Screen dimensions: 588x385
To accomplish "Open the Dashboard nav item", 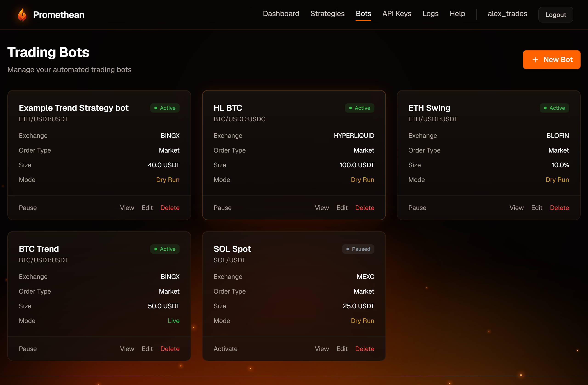I will coord(281,14).
